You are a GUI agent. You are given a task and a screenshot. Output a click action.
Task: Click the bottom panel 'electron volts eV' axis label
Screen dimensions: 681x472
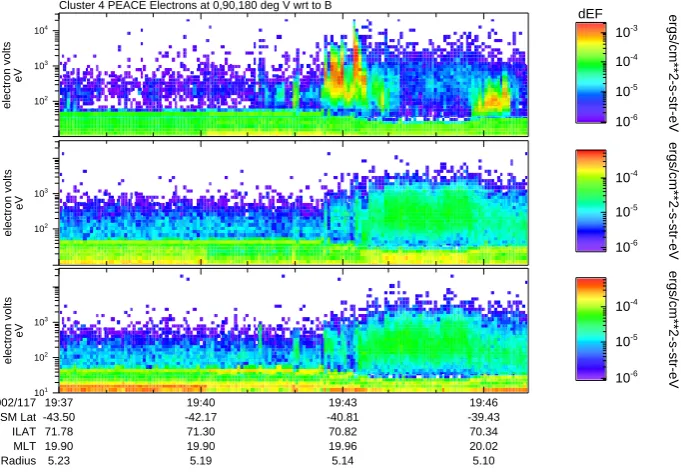(x=12, y=331)
